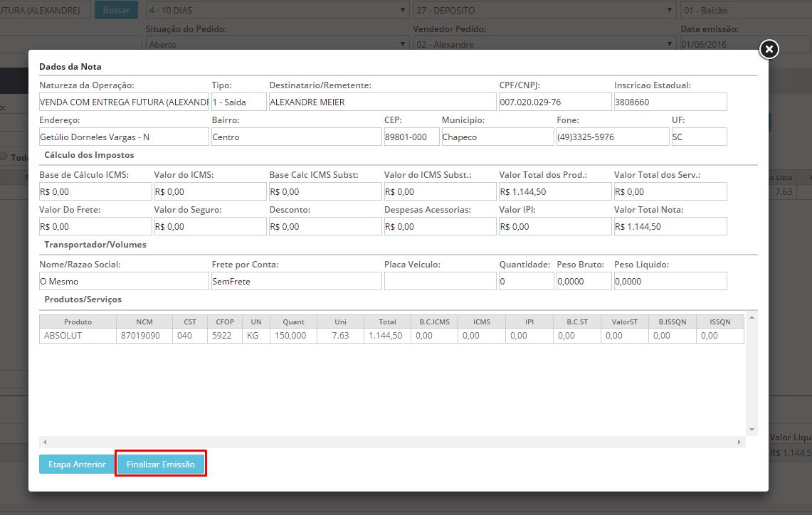The height and width of the screenshot is (515, 812).
Task: Click the CFOP cell 5922
Action: pyautogui.click(x=225, y=336)
